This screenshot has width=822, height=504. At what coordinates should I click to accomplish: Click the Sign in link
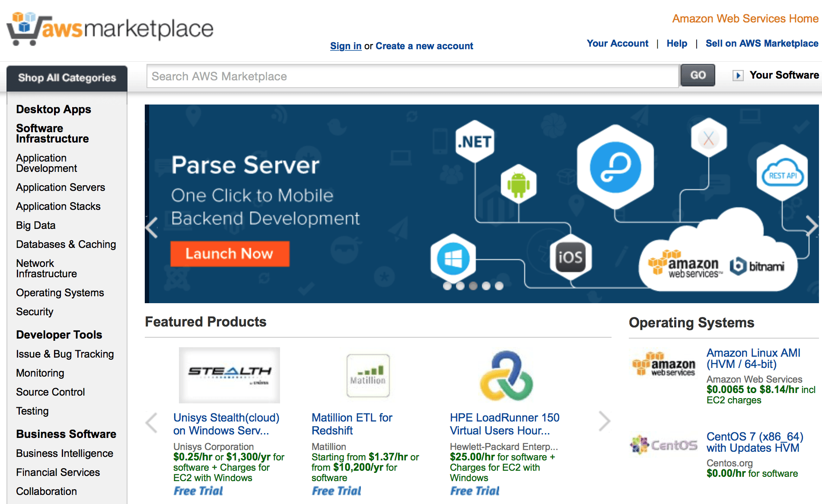[x=346, y=46]
